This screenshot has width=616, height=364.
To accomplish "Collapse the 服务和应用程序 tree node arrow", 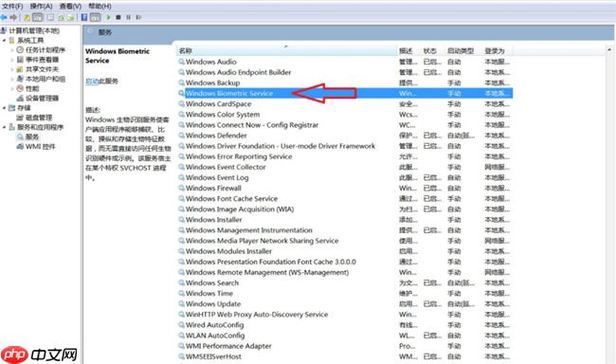I will (5, 127).
